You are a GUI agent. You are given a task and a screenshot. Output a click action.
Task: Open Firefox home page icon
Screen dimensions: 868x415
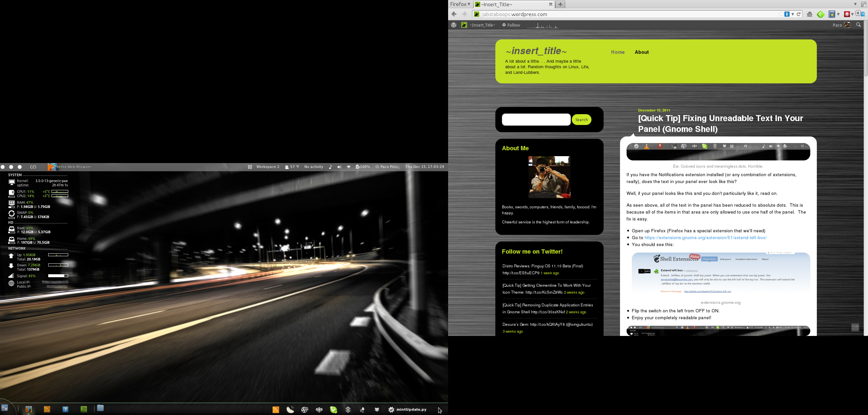point(809,14)
